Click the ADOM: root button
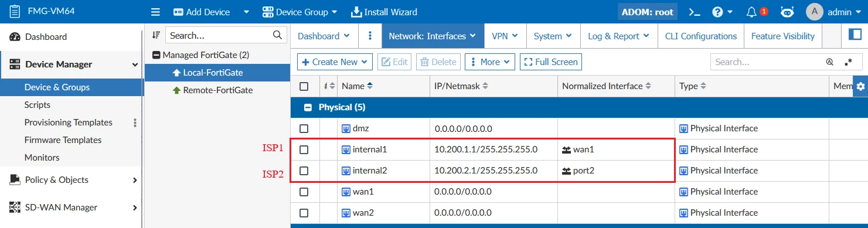 pos(647,12)
